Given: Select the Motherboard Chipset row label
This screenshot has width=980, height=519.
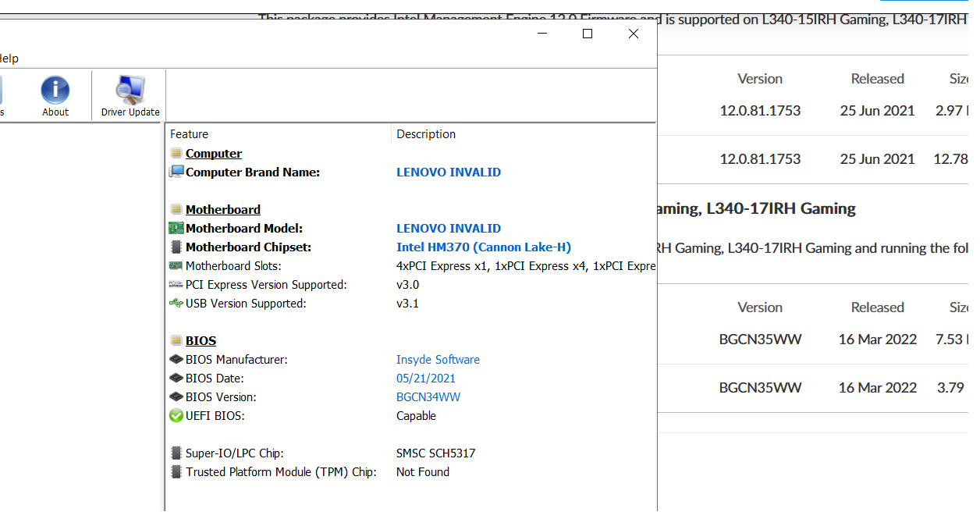Looking at the screenshot, I should pyautogui.click(x=248, y=247).
